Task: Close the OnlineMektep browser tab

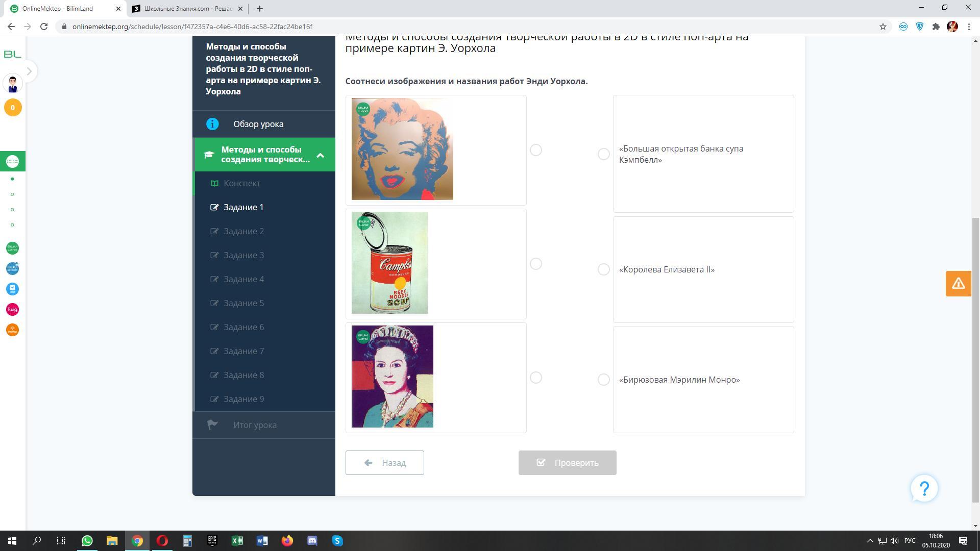Action: [x=118, y=9]
